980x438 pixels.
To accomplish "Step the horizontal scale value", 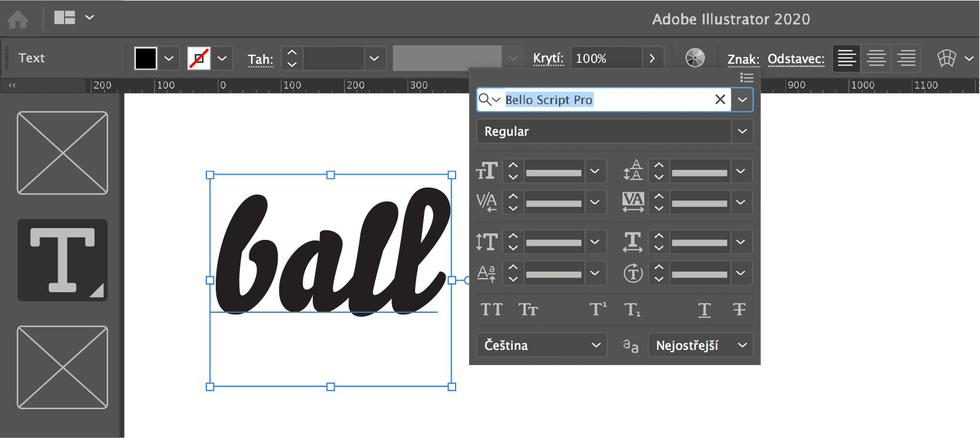I will click(x=659, y=242).
